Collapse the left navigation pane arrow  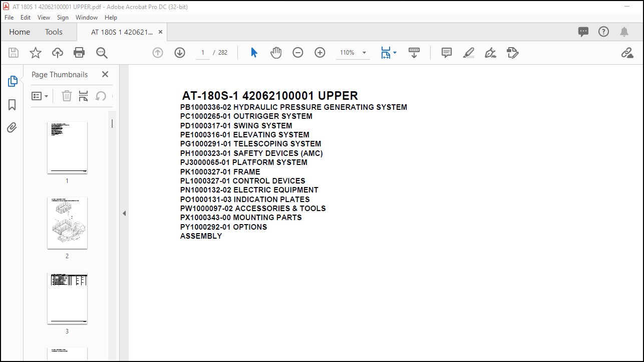pyautogui.click(x=124, y=213)
